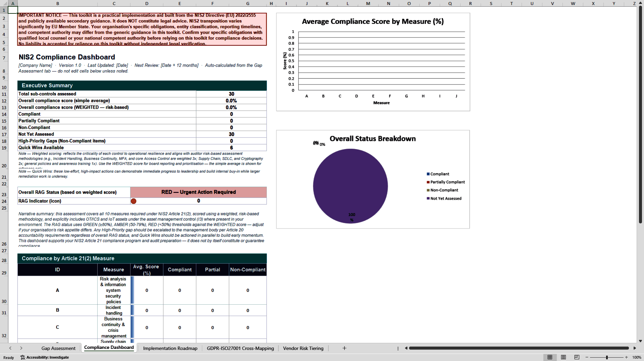Viewport: 644px width, 361px height.
Task: Select Total sub-controls assessed value 30
Action: click(x=231, y=94)
